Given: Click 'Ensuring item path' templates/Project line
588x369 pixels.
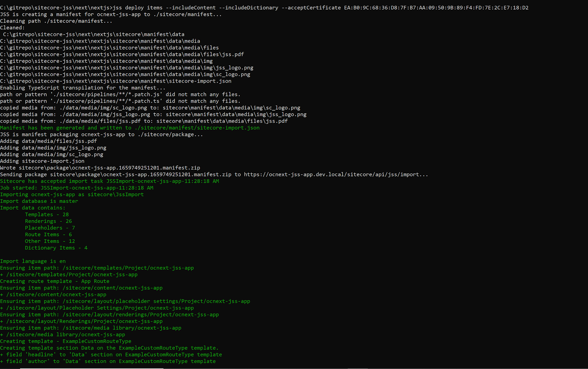Looking at the screenshot, I should pos(97,268).
